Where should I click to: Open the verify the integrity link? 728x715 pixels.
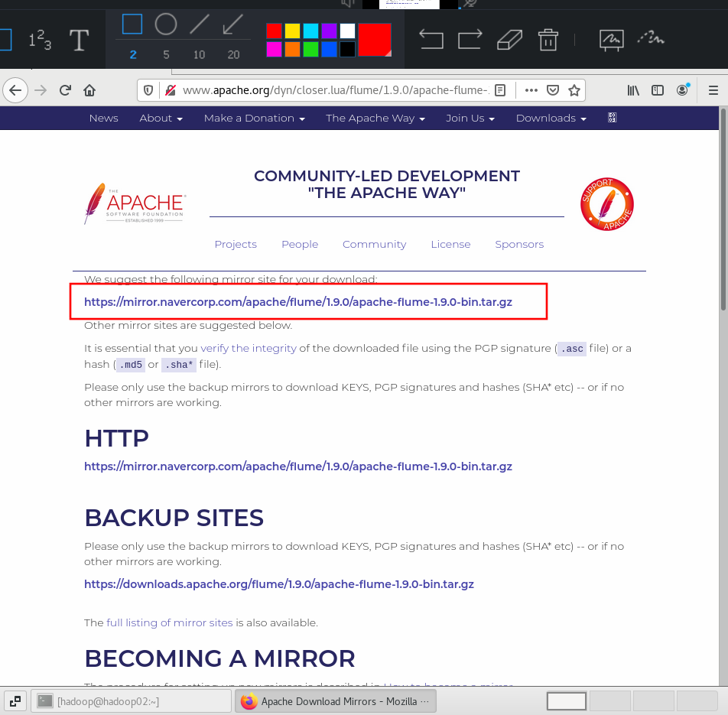coord(249,348)
